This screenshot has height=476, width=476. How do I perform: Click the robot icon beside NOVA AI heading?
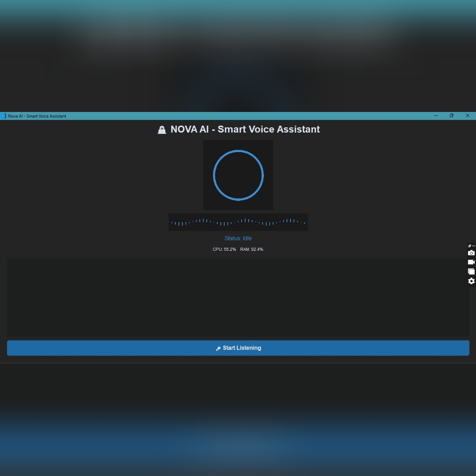(x=162, y=130)
